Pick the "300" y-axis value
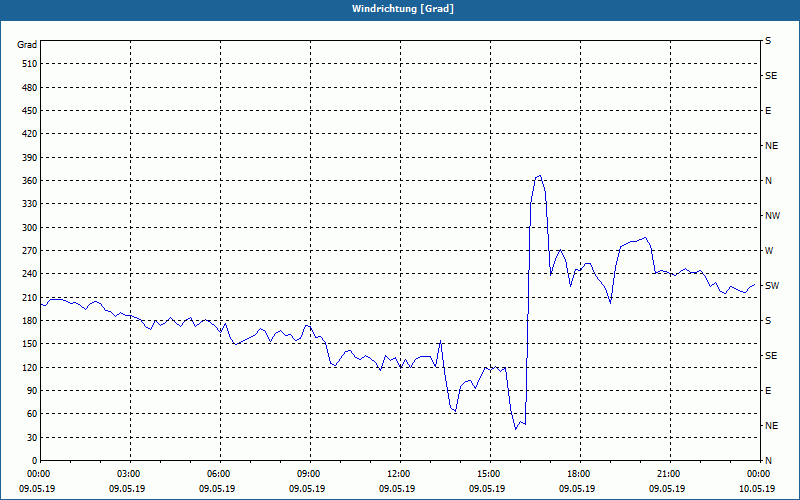Screen dimensions: 800x500 click(x=30, y=228)
